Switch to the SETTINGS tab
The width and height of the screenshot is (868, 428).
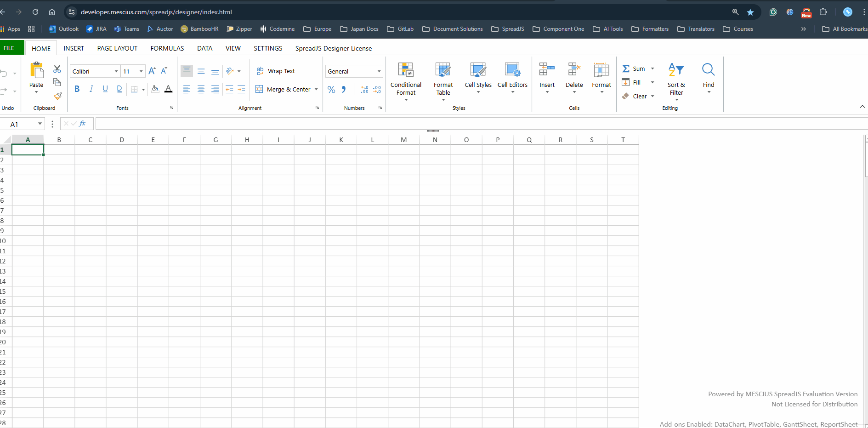268,48
